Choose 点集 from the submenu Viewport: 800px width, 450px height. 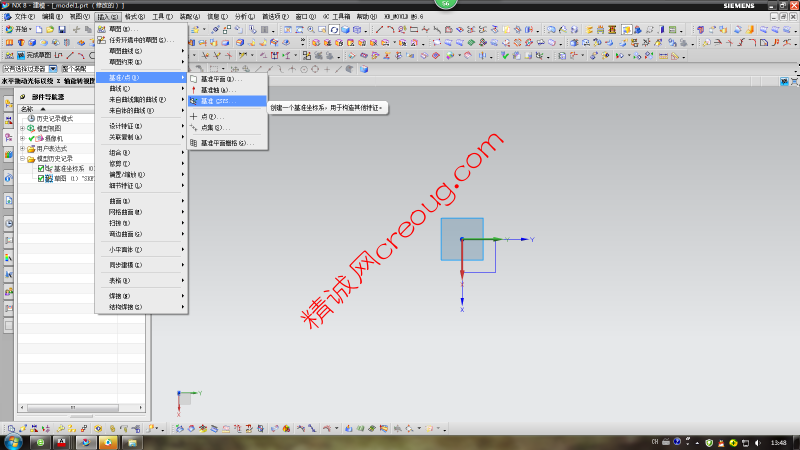click(x=228, y=128)
